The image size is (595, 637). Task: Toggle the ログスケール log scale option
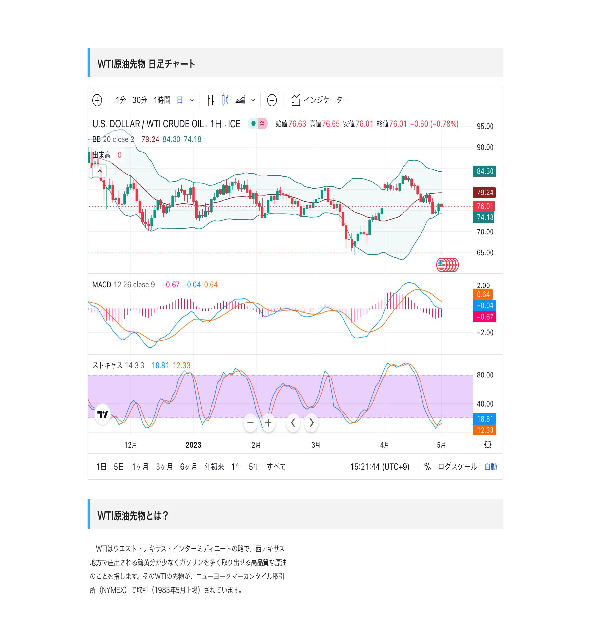click(457, 467)
